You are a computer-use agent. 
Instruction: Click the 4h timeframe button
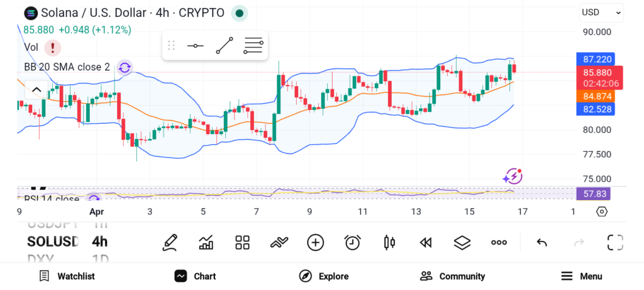(99, 242)
